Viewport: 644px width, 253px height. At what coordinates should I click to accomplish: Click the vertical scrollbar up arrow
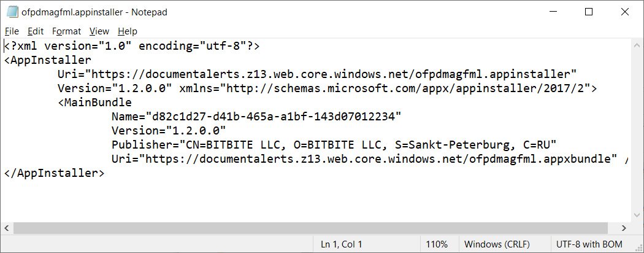637,45
